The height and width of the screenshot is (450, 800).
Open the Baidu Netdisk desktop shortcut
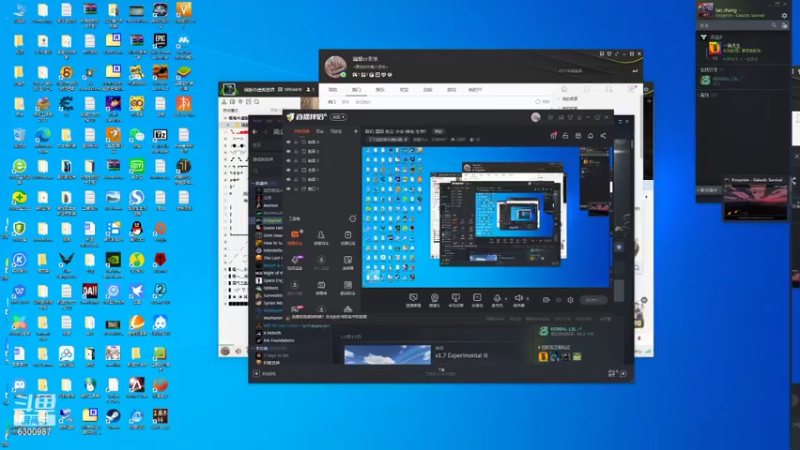[66, 354]
